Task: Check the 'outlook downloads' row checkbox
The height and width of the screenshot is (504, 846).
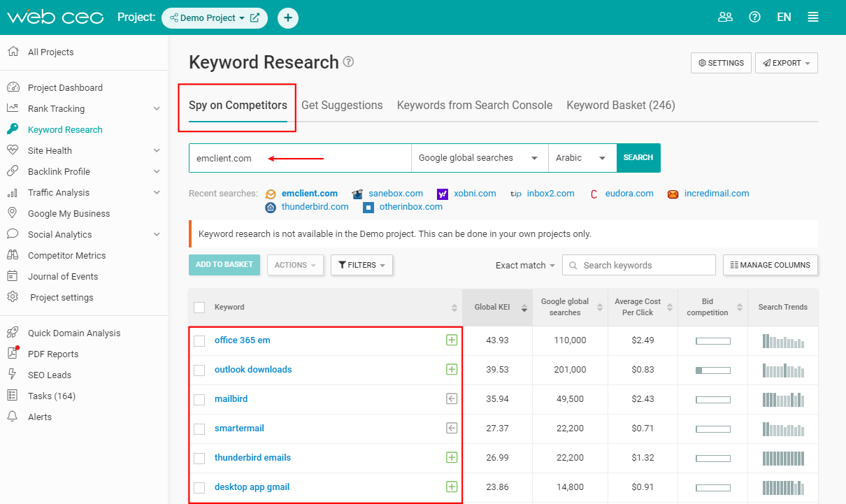Action: coord(199,370)
